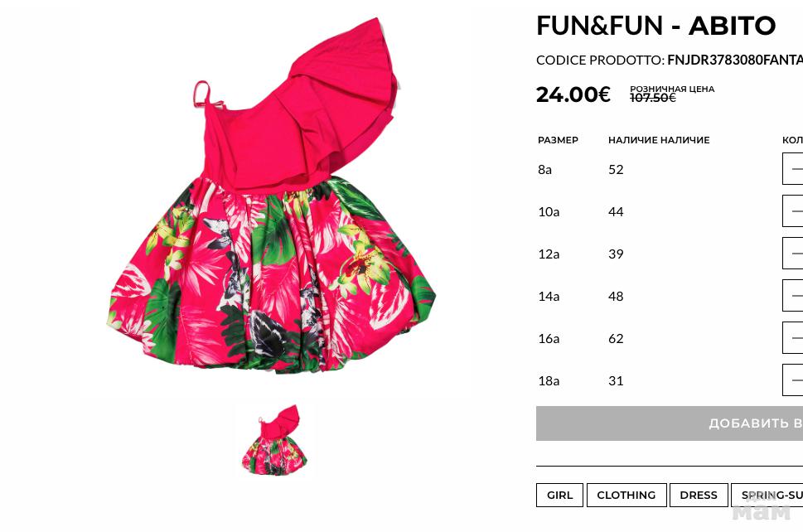
Task: Click the GIRL tag
Action: (559, 496)
